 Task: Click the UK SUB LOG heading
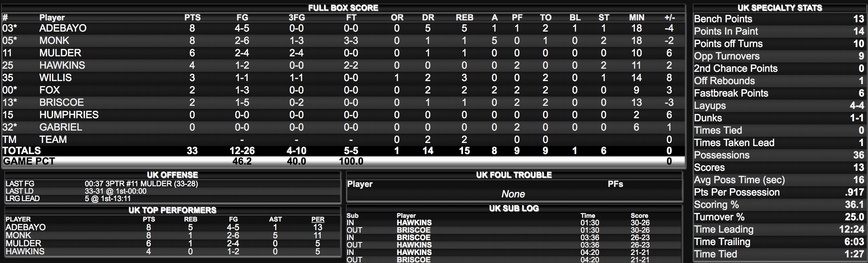514,209
